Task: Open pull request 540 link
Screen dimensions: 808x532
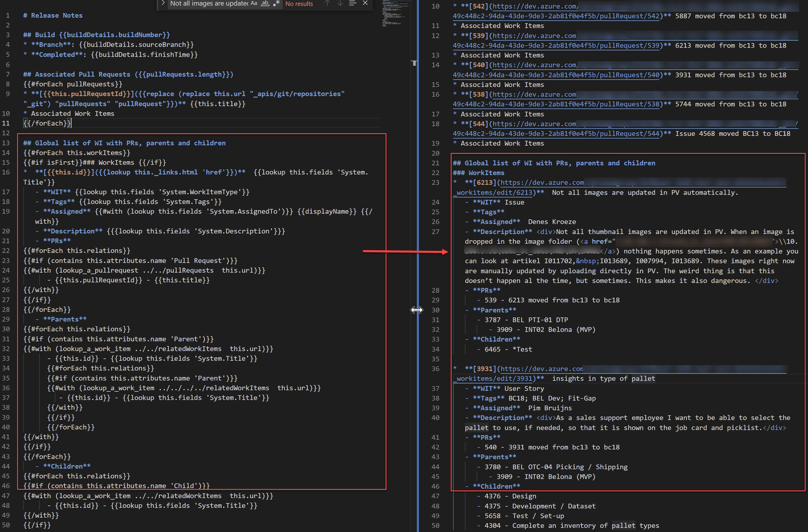Action: [x=556, y=75]
